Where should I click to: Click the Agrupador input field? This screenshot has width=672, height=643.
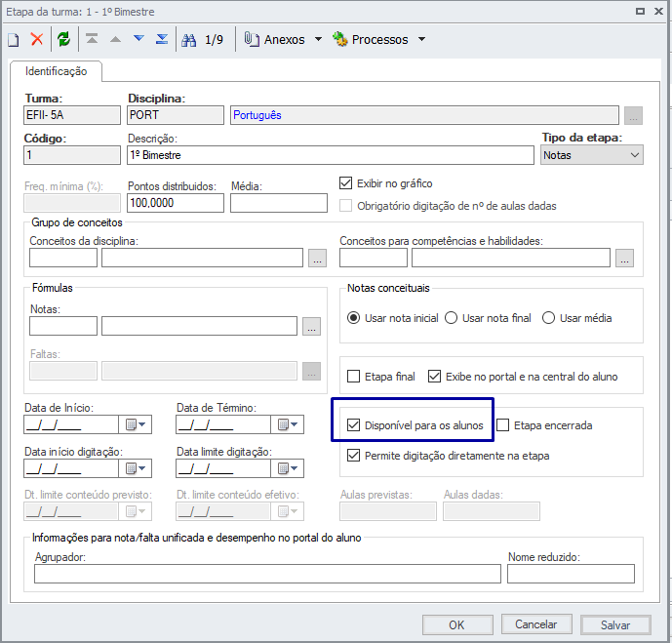pos(267,574)
